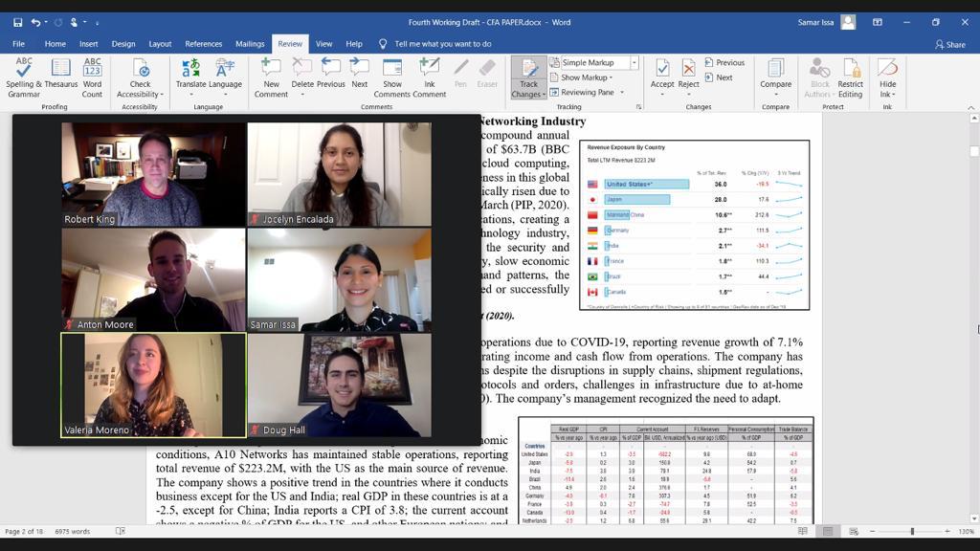The height and width of the screenshot is (551, 980).
Task: Switch to Print Layout view in status bar
Action: click(x=828, y=531)
